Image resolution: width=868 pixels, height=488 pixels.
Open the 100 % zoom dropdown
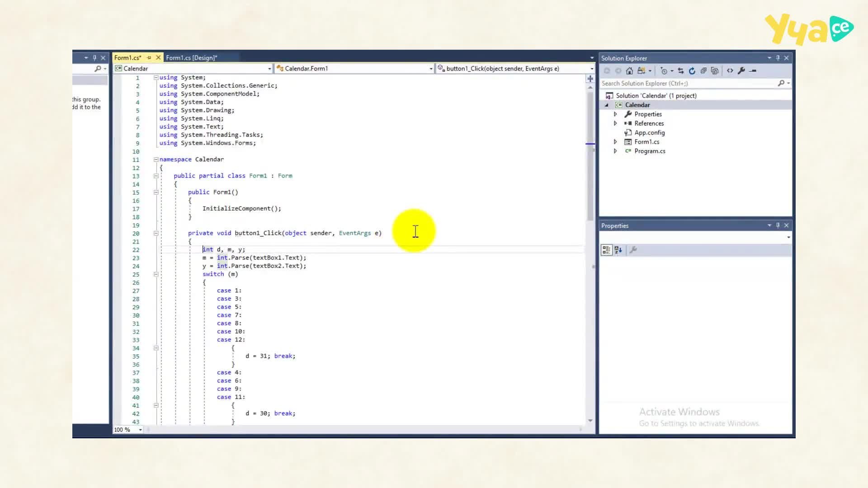click(140, 430)
